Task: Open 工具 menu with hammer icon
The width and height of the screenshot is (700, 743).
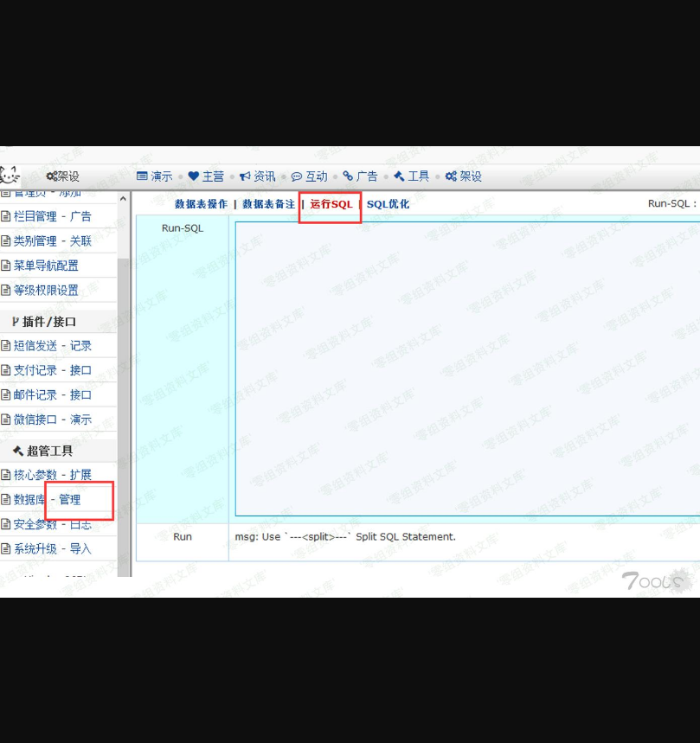Action: (411, 176)
